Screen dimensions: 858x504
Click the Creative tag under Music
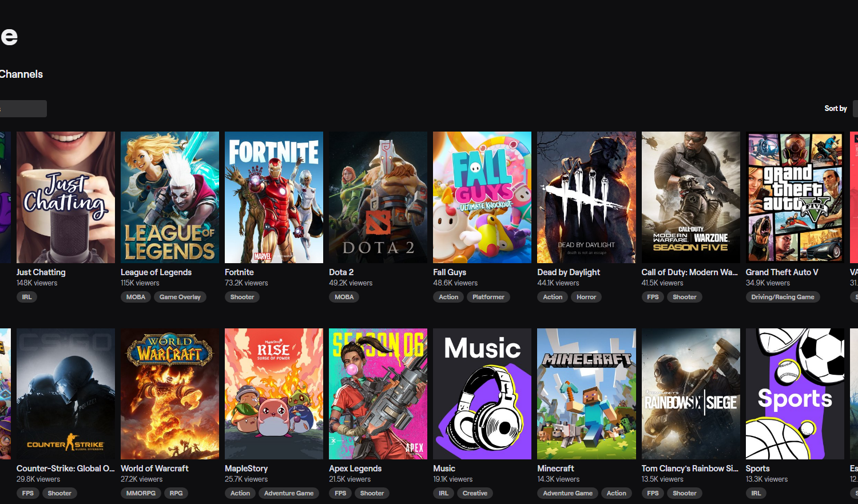click(x=475, y=493)
